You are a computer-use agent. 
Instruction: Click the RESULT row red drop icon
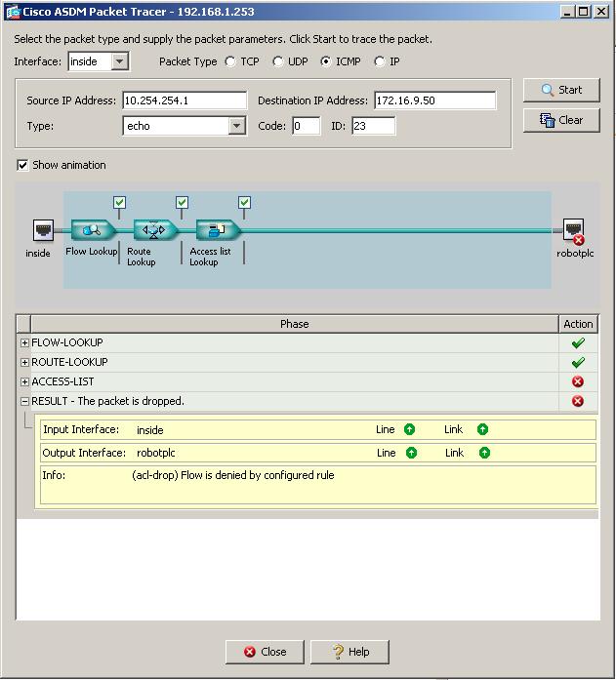tap(578, 401)
